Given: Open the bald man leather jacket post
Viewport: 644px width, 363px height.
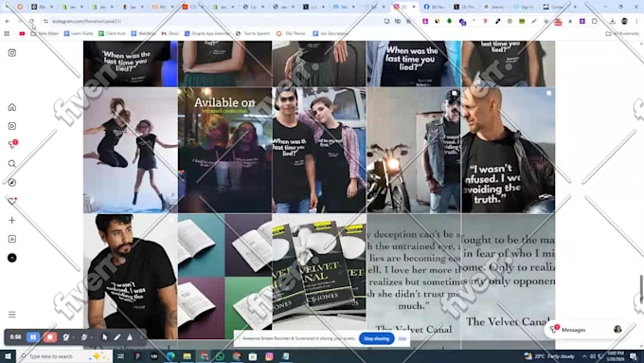Looking at the screenshot, I should [x=508, y=150].
